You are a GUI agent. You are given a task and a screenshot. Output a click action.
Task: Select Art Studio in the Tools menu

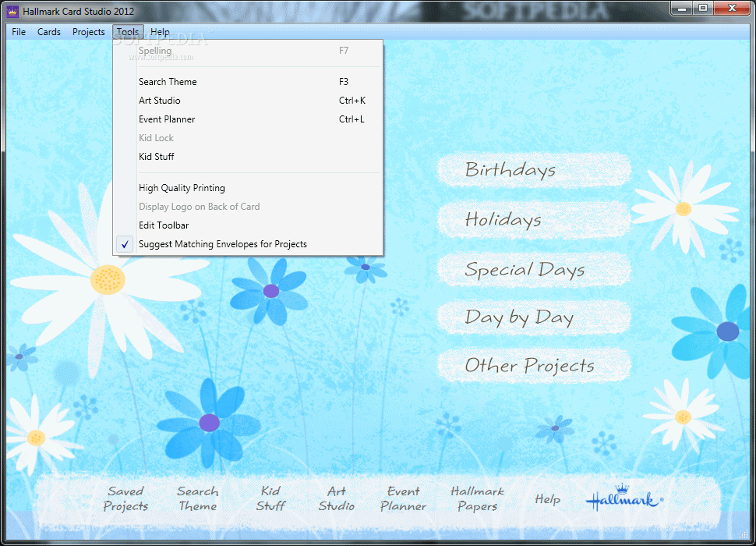pyautogui.click(x=249, y=101)
